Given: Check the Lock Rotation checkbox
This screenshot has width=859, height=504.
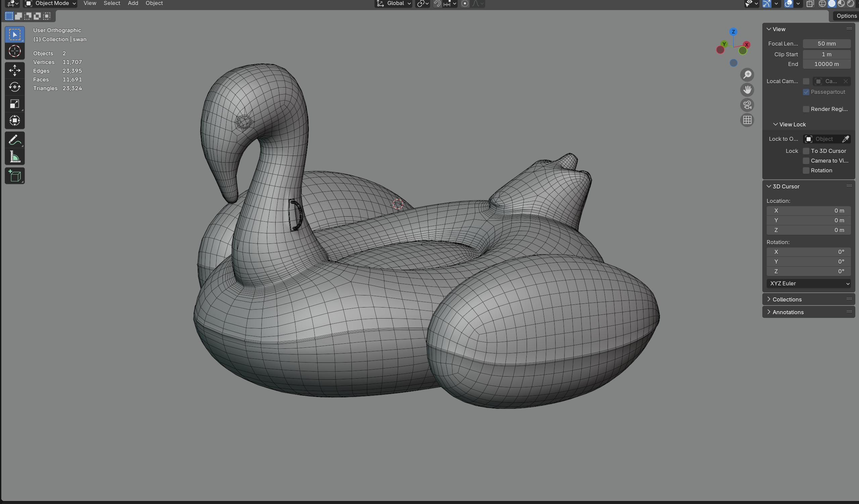Looking at the screenshot, I should click(806, 170).
